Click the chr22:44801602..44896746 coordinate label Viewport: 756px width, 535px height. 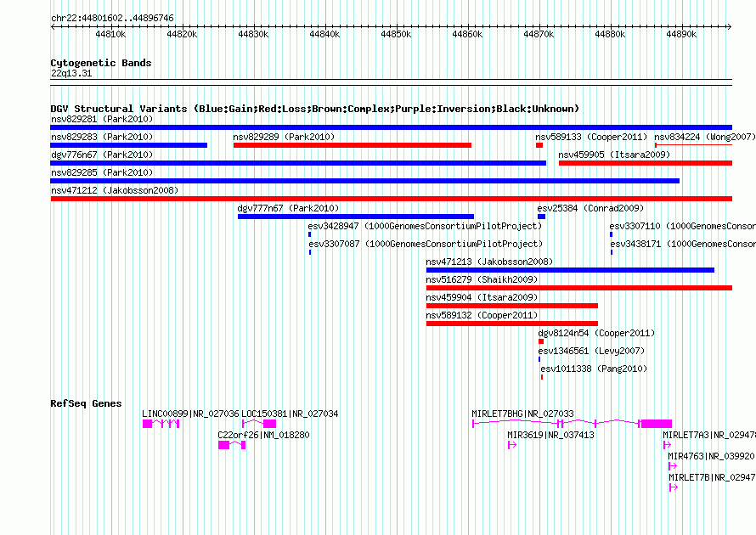click(112, 18)
